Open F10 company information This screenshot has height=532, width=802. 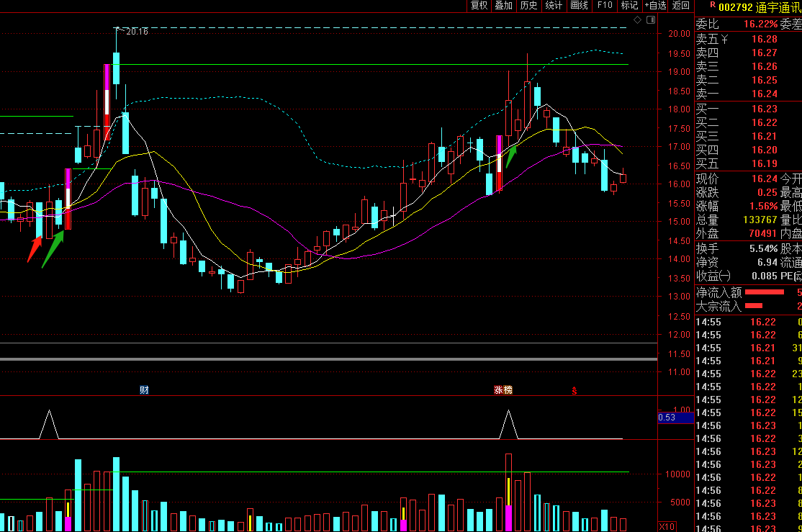click(605, 5)
